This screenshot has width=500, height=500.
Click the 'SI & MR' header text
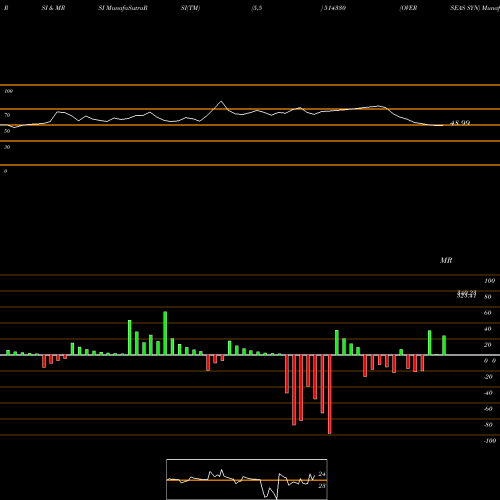(x=53, y=8)
